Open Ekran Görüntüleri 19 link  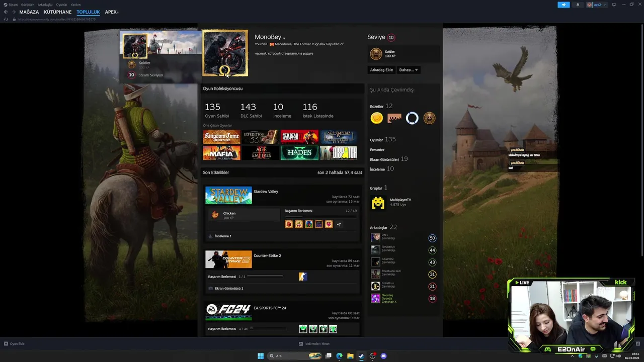coord(389,159)
